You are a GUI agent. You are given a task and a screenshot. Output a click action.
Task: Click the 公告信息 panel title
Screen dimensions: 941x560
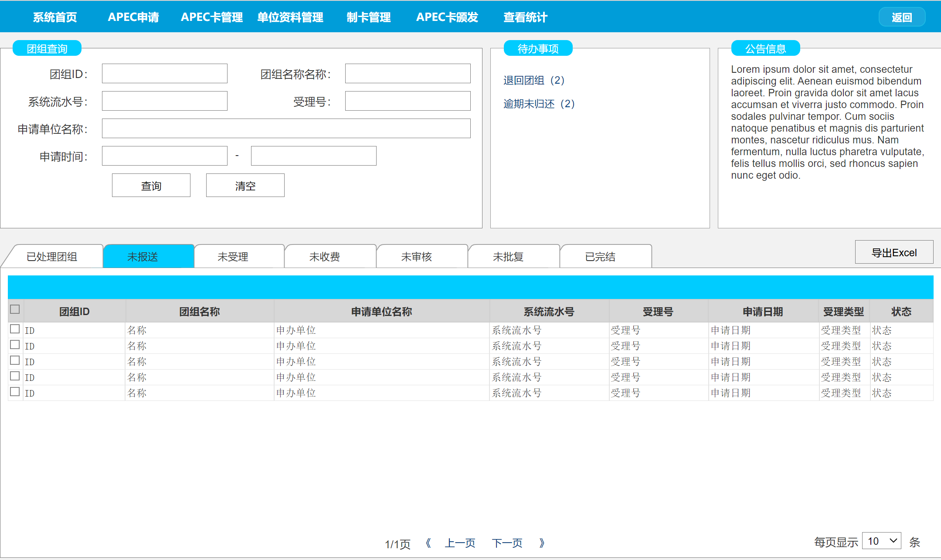(x=766, y=48)
